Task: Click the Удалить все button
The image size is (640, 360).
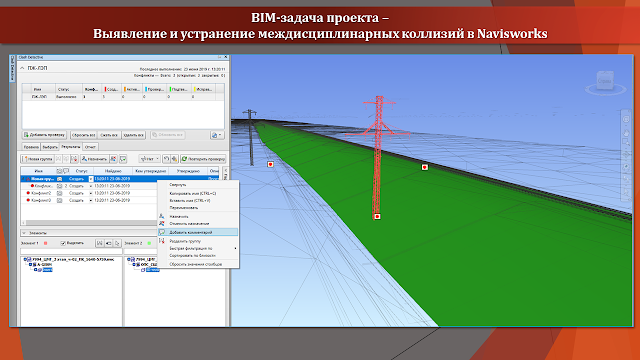Action: click(x=133, y=135)
